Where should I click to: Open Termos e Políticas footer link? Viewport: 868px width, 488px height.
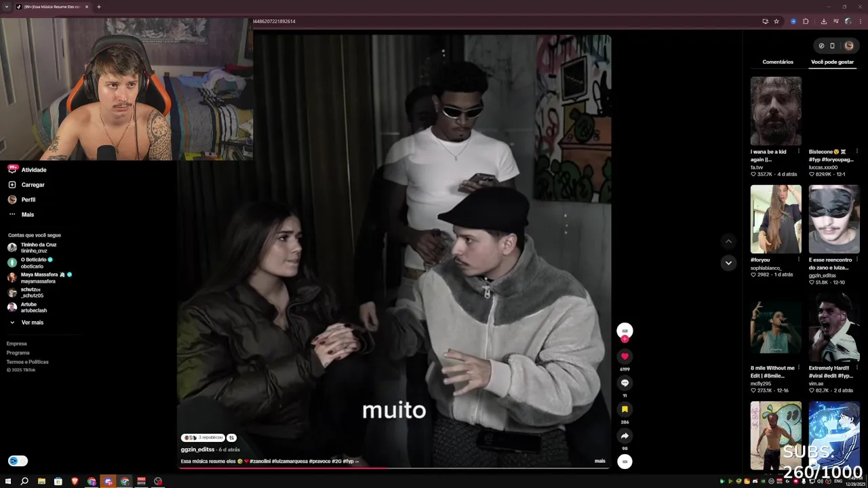[28, 362]
